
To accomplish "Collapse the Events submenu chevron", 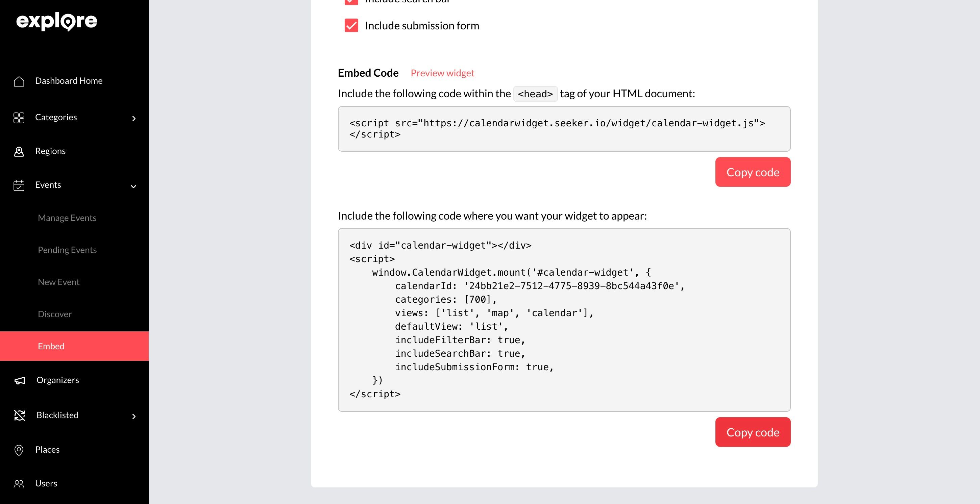I will (x=133, y=186).
